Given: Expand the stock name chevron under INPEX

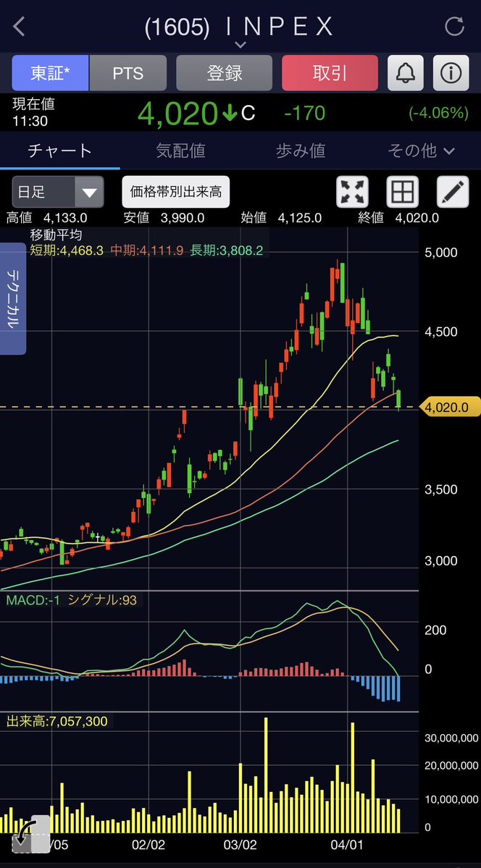Looking at the screenshot, I should [x=240, y=44].
